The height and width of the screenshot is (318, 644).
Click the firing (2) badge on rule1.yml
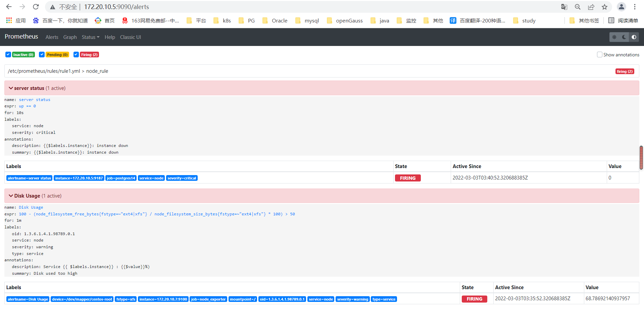[x=625, y=71]
